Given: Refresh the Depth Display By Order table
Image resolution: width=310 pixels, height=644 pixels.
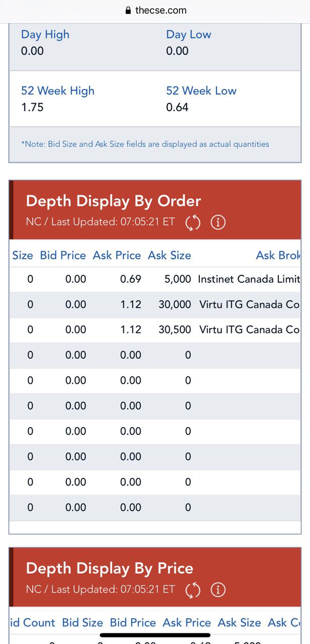Looking at the screenshot, I should click(193, 222).
